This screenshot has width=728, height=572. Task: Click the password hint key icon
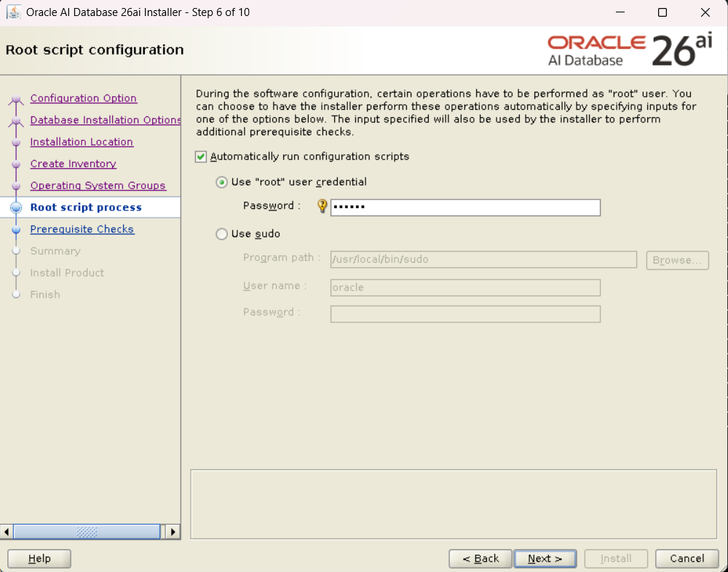click(323, 207)
